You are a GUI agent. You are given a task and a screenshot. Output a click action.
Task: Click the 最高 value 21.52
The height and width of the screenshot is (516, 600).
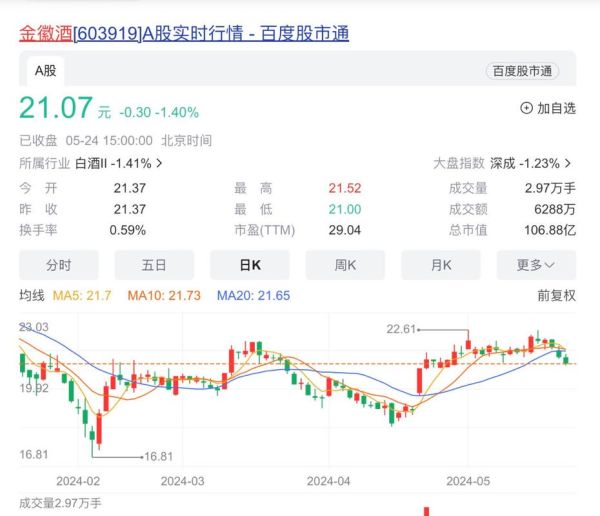click(345, 188)
